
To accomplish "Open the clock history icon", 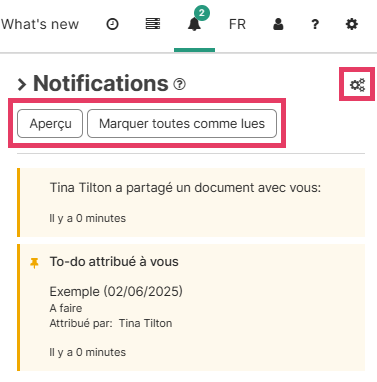I will [112, 24].
